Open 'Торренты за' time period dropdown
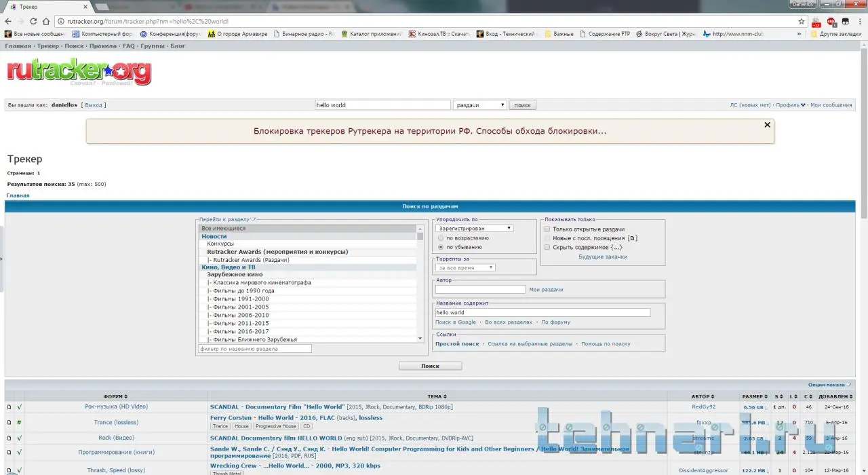868x475 pixels. click(465, 268)
